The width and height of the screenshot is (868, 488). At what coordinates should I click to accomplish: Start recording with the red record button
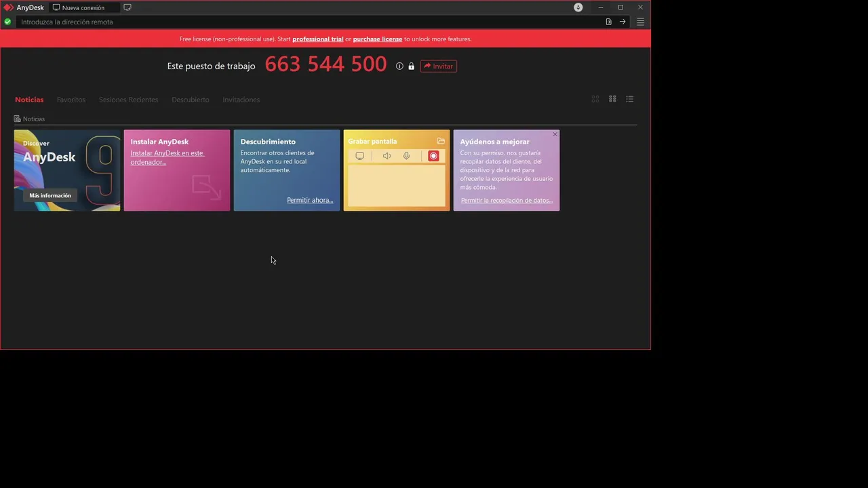click(433, 156)
